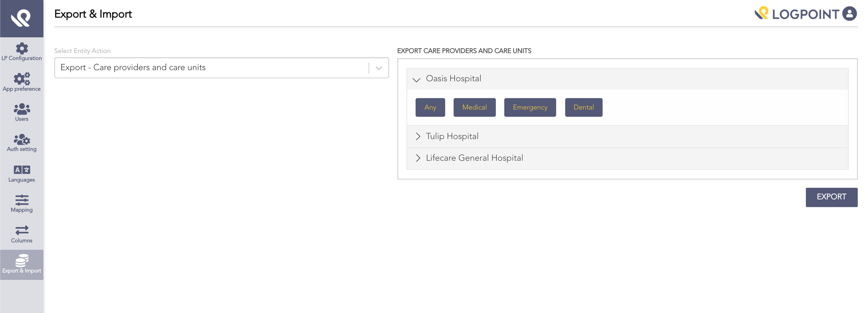
Task: Click the Export & Import database icon
Action: click(22, 260)
